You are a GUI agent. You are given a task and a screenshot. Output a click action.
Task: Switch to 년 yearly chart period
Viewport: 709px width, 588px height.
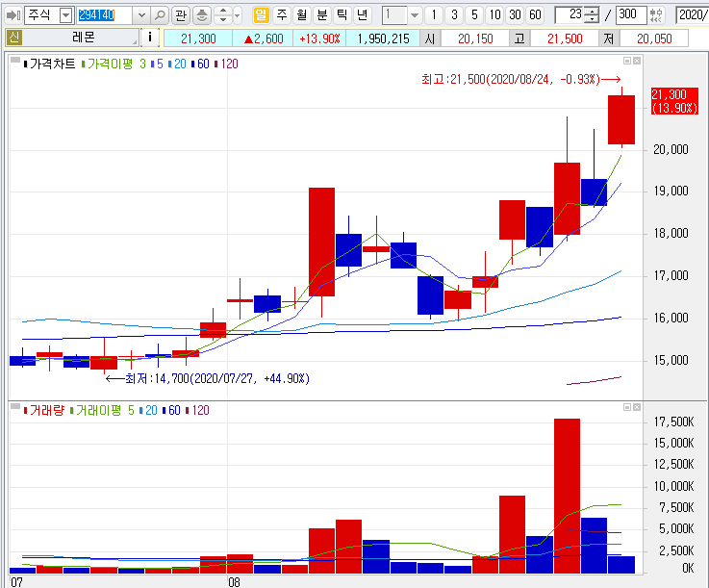(x=362, y=15)
